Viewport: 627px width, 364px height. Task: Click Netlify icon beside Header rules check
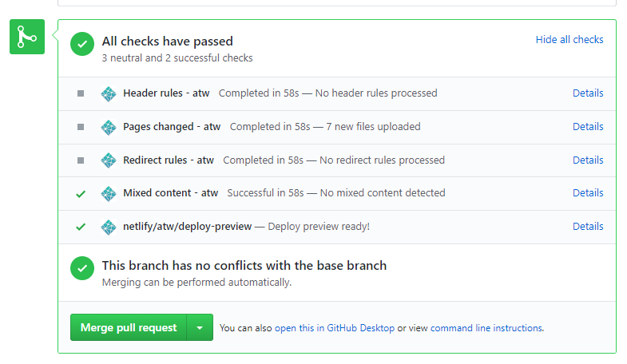pyautogui.click(x=109, y=93)
